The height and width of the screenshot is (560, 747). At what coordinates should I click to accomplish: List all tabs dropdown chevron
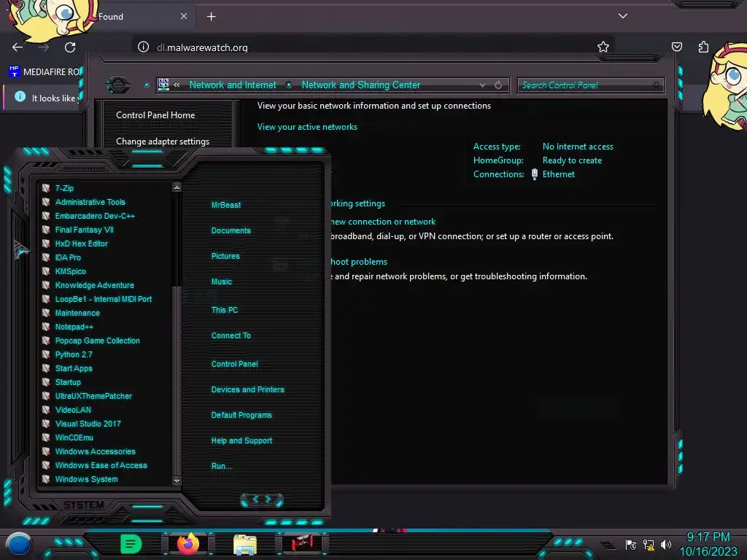click(623, 16)
